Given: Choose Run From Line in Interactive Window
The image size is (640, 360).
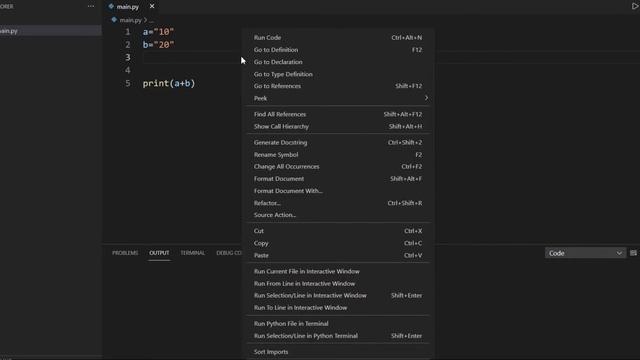Looking at the screenshot, I should coord(338,284).
